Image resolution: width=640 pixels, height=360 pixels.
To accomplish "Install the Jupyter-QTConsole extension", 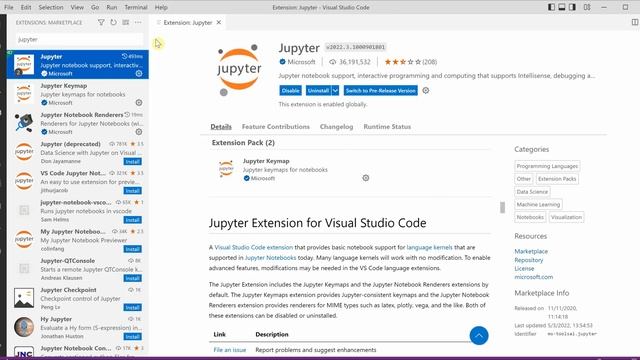I will coord(133,278).
